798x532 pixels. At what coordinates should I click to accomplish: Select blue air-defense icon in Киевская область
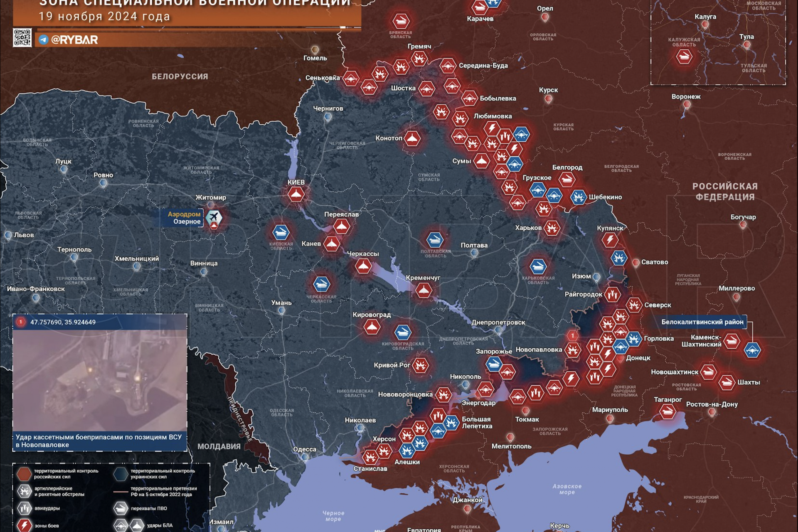tap(281, 232)
